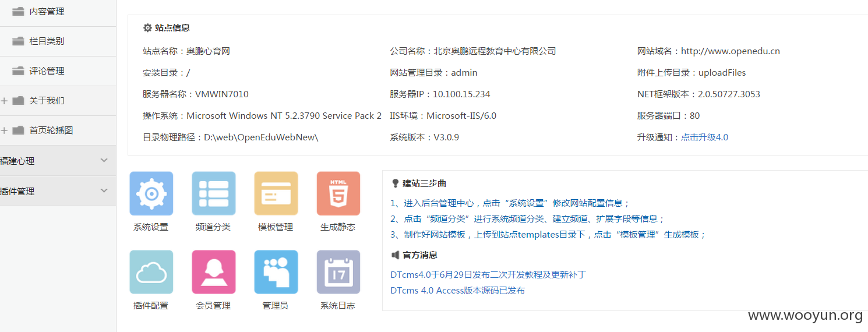Screen dimensions: 868x332
Task: Open the 频道分类 list icon
Action: pos(214,193)
